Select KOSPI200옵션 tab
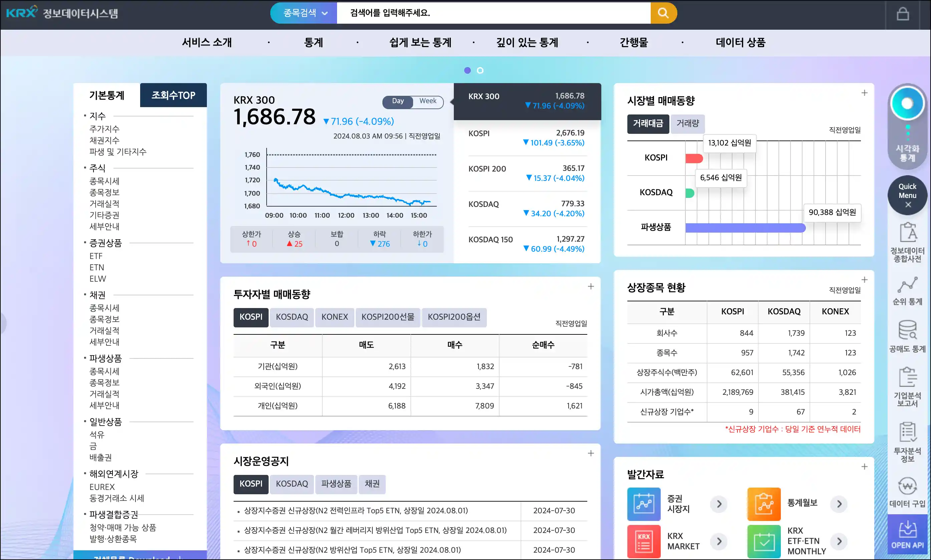Screen dimensions: 931x560 click(454, 317)
